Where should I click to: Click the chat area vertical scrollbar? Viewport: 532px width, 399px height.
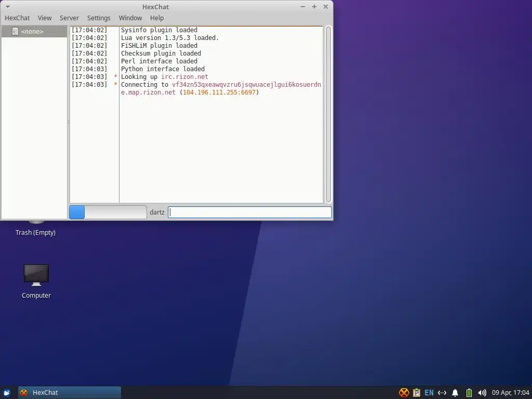[328, 114]
